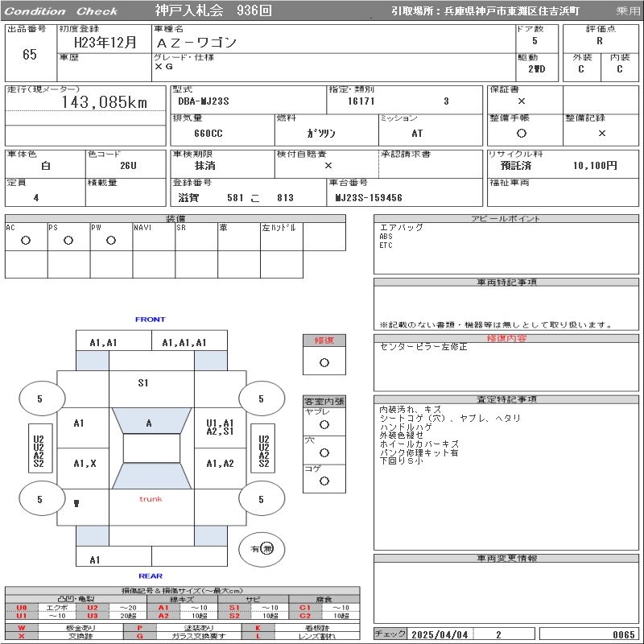Viewport: 644px width, 644px height.
Task: Click the red K legend code
Action: click(x=258, y=628)
